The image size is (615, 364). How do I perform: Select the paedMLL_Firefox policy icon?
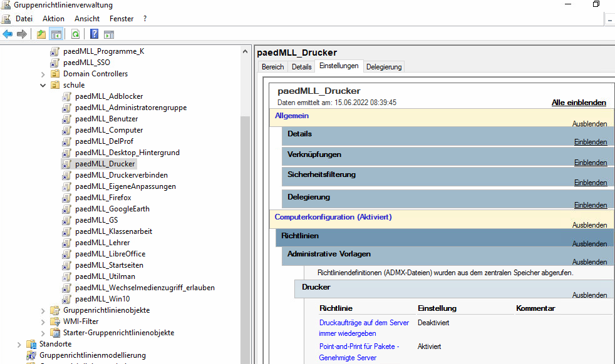pyautogui.click(x=67, y=198)
